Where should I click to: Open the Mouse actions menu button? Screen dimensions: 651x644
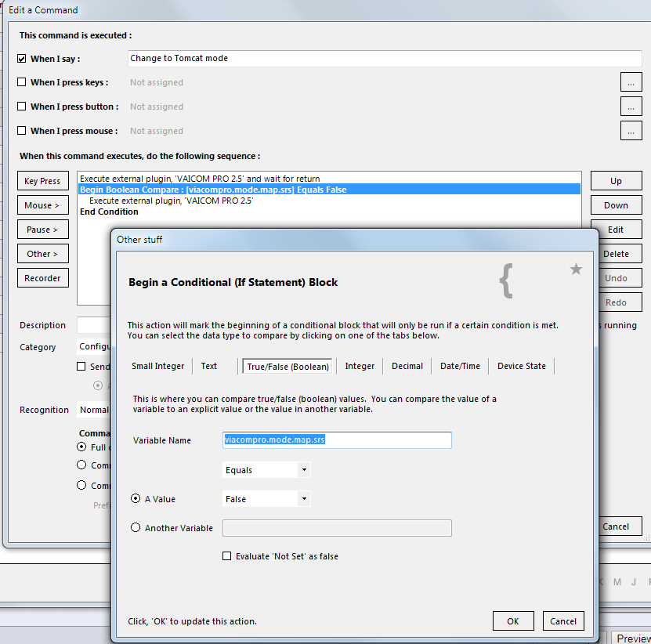43,205
